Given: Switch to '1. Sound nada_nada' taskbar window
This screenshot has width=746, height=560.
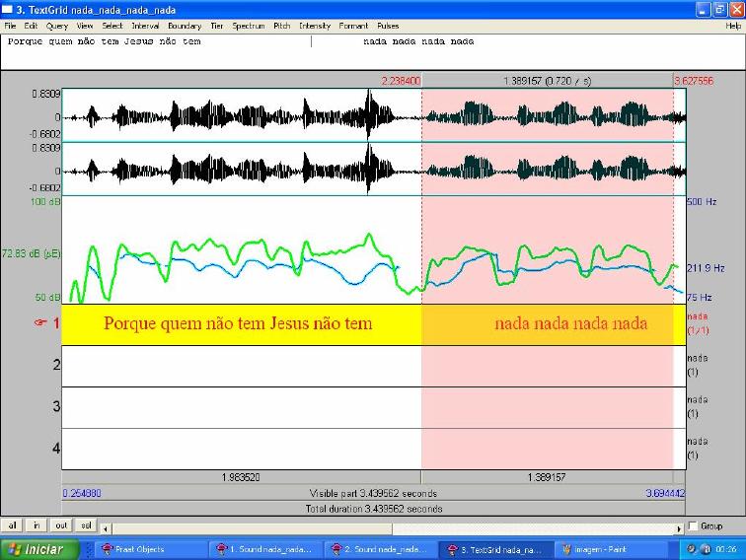Looking at the screenshot, I should (x=265, y=549).
